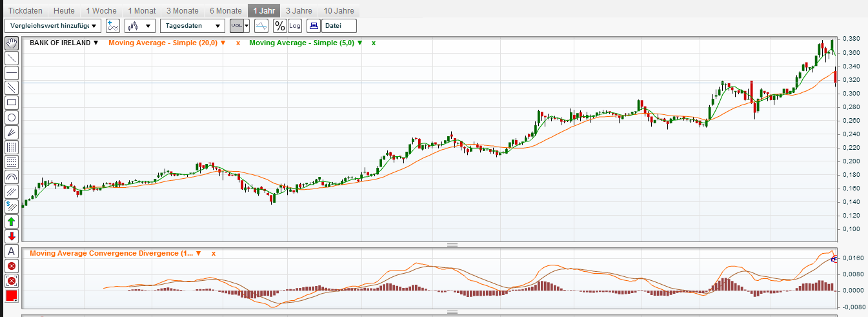Open the red drawing color swatch

pos(12,296)
